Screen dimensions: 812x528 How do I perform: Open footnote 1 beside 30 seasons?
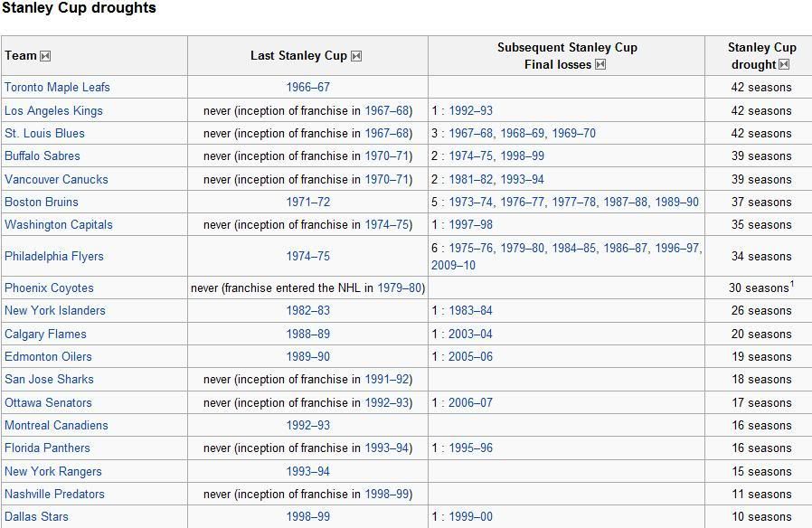pyautogui.click(x=792, y=284)
